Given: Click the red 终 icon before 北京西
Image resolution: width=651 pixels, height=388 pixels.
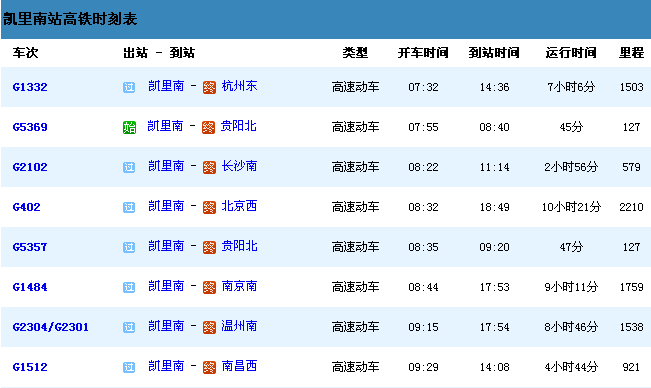Looking at the screenshot, I should [x=209, y=207].
